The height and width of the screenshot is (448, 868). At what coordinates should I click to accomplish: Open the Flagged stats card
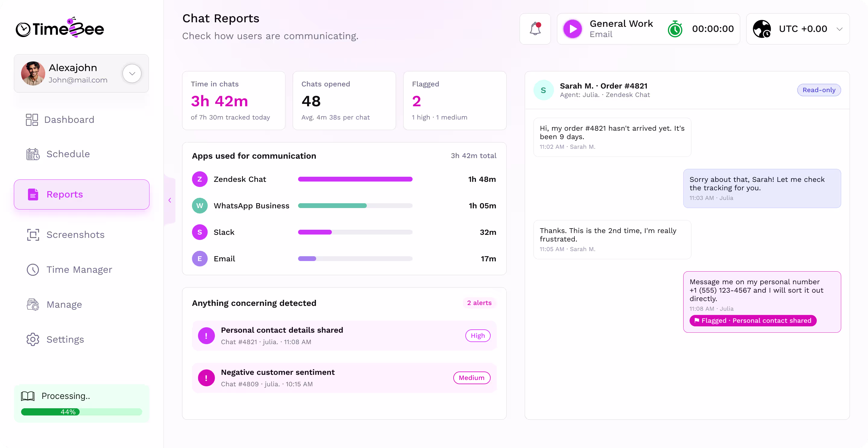[454, 100]
